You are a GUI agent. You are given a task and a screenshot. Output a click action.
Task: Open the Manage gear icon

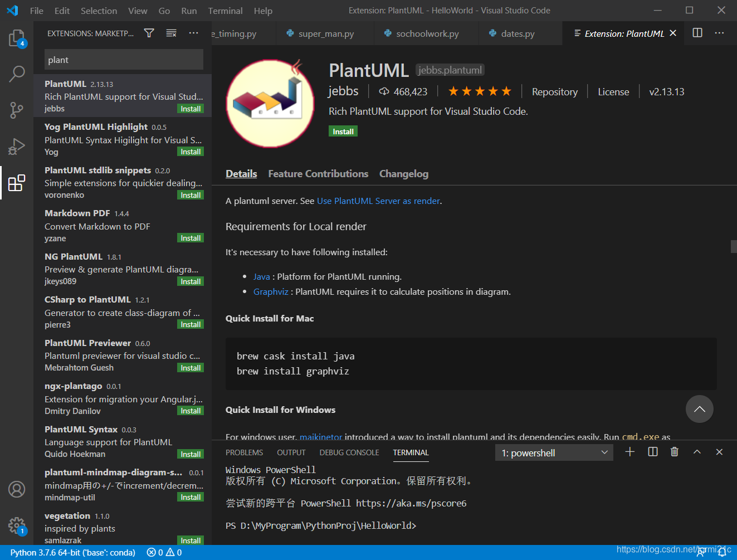17,525
